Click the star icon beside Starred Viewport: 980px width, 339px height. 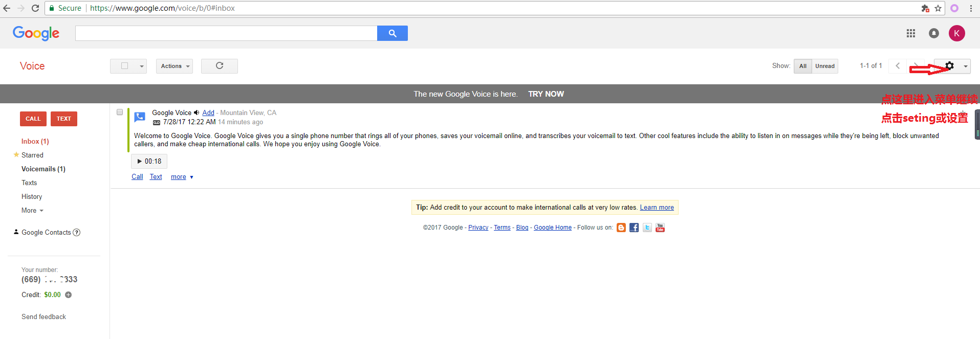tap(16, 154)
